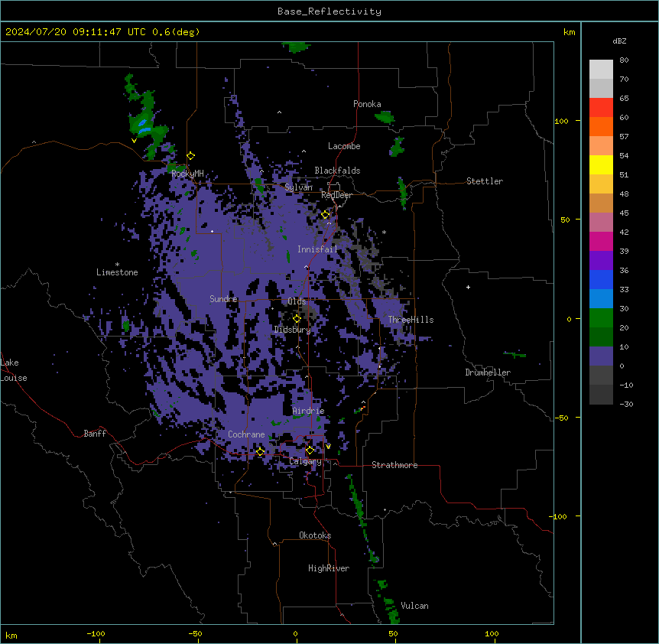Click the -30 dBZ dark gray legend swatch
The image size is (659, 644).
point(601,395)
